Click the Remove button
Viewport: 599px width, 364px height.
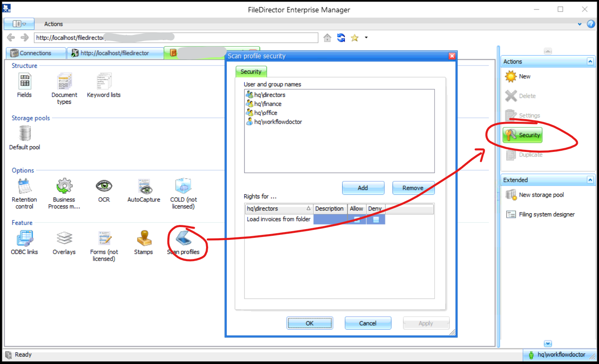pos(413,188)
